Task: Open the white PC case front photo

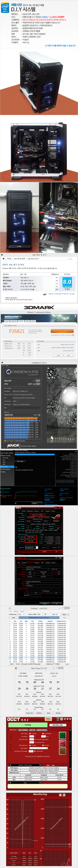Action: pos(39,82)
